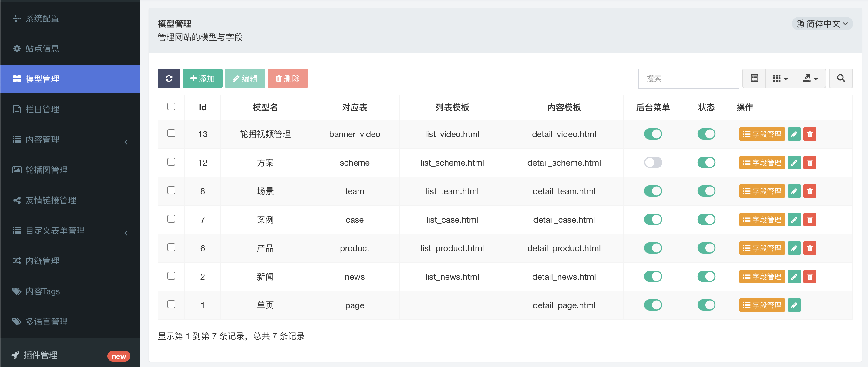Select 模型管理 in the sidebar
Viewport: 868px width, 367px height.
click(70, 79)
